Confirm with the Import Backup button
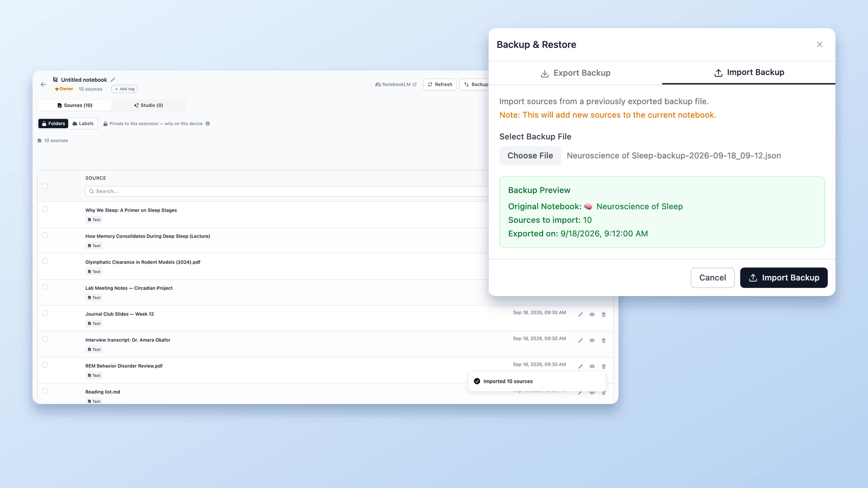Viewport: 868px width, 488px height. [784, 278]
